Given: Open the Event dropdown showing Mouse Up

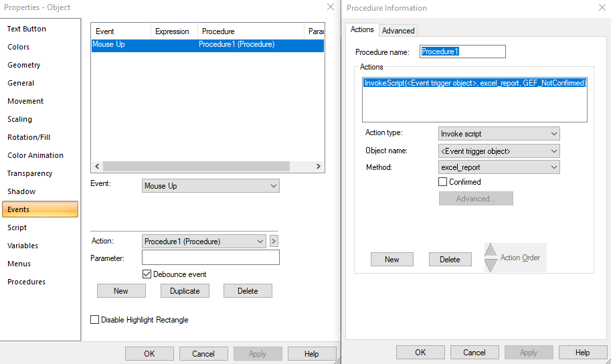Looking at the screenshot, I should (x=211, y=186).
